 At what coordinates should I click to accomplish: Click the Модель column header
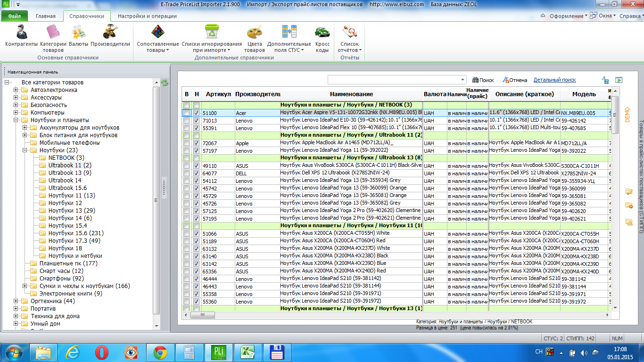coord(584,94)
